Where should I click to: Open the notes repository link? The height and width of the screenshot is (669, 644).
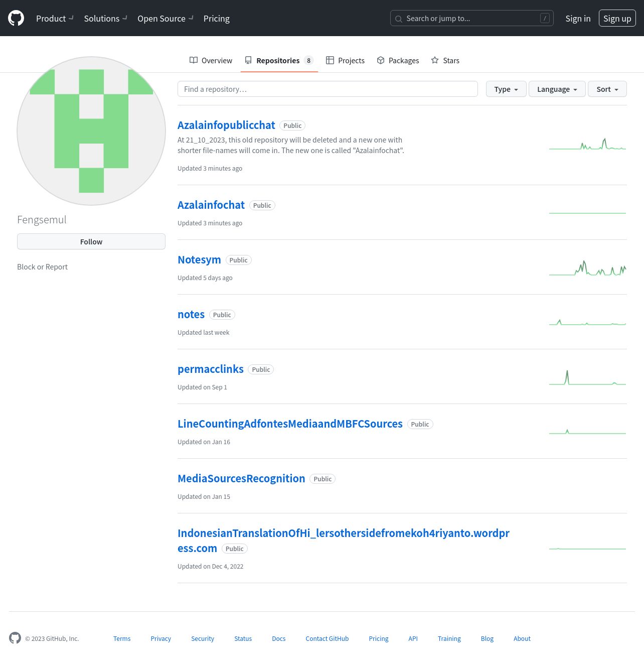(191, 314)
